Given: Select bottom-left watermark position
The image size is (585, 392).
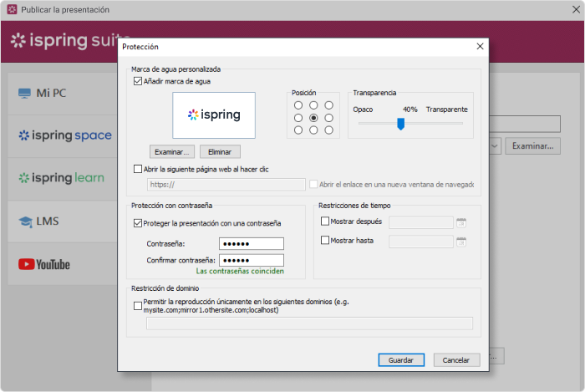Looking at the screenshot, I should pyautogui.click(x=298, y=130).
